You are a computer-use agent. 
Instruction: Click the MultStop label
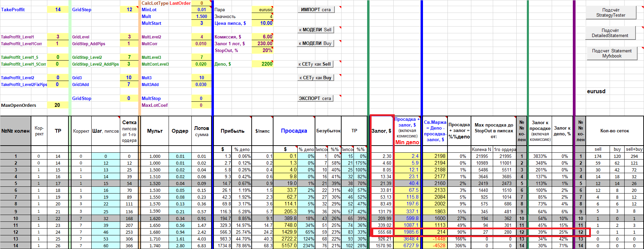151,98
